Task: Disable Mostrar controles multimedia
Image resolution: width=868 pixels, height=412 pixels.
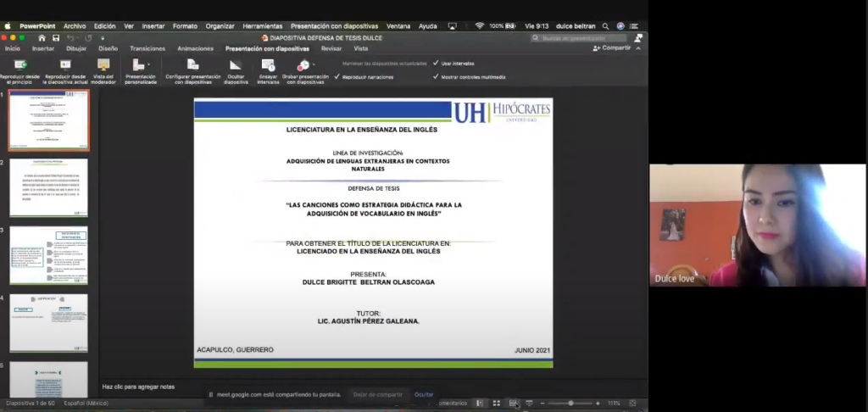Action: click(436, 77)
